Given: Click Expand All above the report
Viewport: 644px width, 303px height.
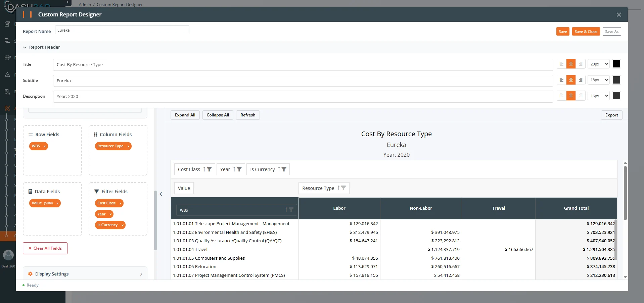Looking at the screenshot, I should [185, 115].
